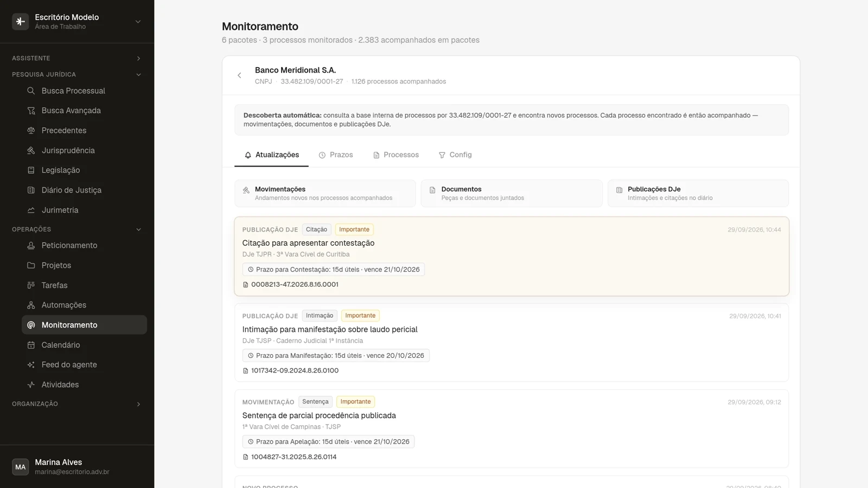The image size is (868, 488).
Task: Open Feed do agente sparkle icon
Action: pyautogui.click(x=31, y=365)
